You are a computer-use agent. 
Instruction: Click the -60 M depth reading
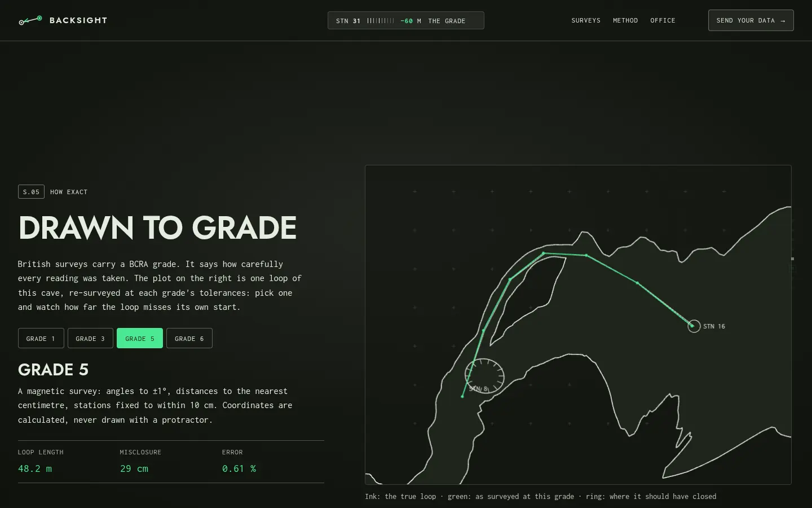(411, 21)
